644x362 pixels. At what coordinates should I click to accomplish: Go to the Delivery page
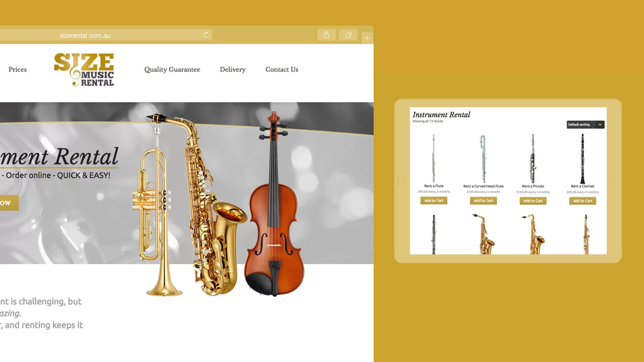click(x=233, y=69)
